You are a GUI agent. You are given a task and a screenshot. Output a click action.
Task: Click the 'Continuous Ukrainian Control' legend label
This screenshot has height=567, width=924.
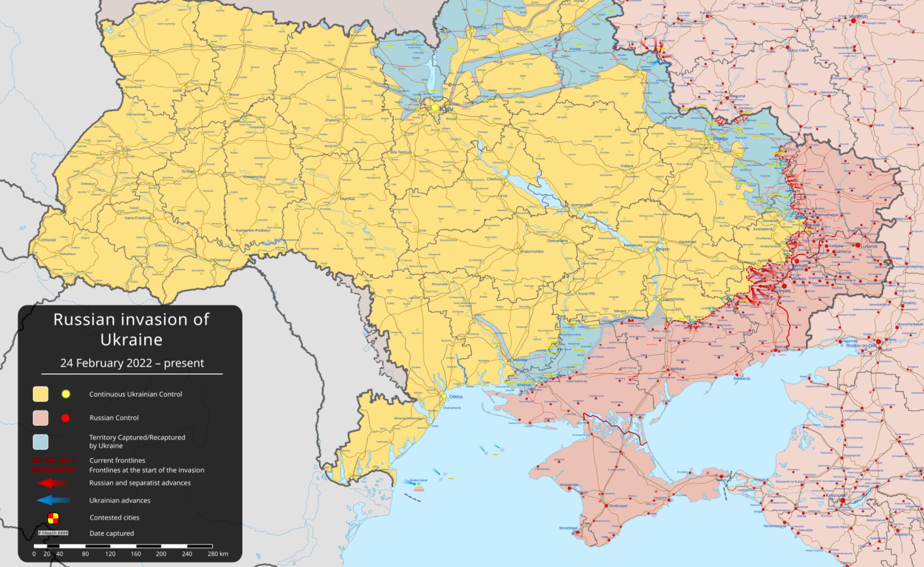tap(135, 394)
